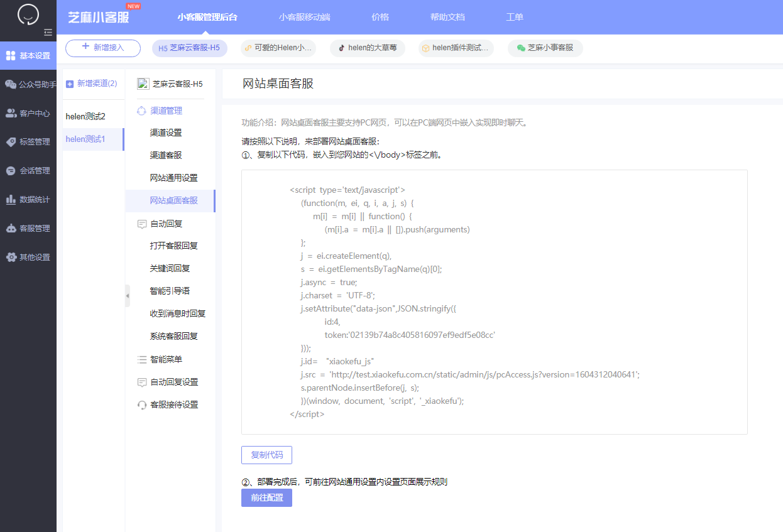783x532 pixels.
Task: Click the j.src URL line in the code
Action: pos(470,374)
